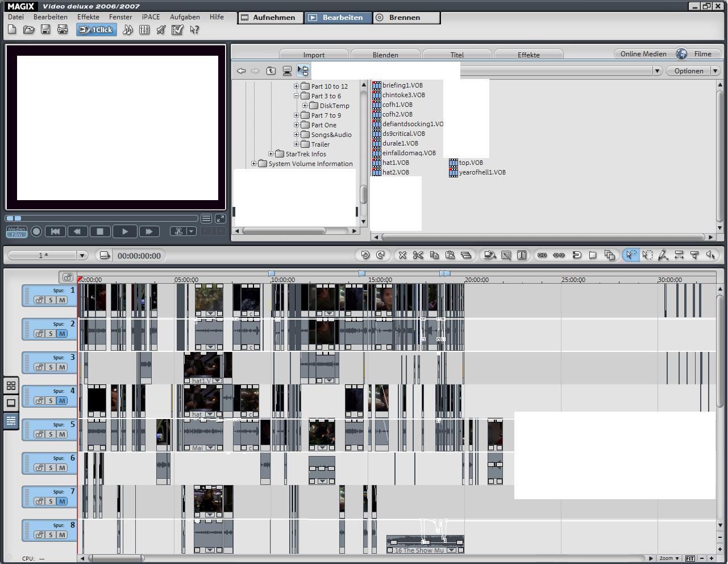Click the Online Medien button
The height and width of the screenshot is (564, 728).
click(x=643, y=54)
